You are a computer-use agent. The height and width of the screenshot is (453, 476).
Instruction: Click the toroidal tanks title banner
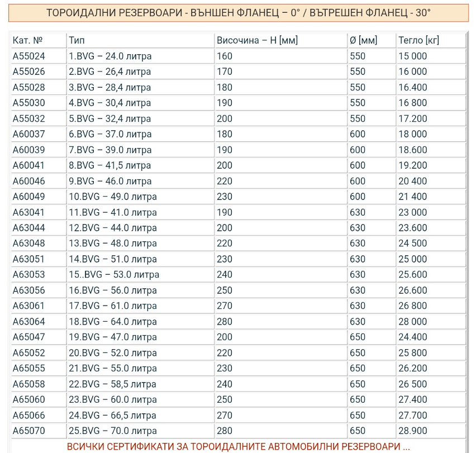coord(239,13)
